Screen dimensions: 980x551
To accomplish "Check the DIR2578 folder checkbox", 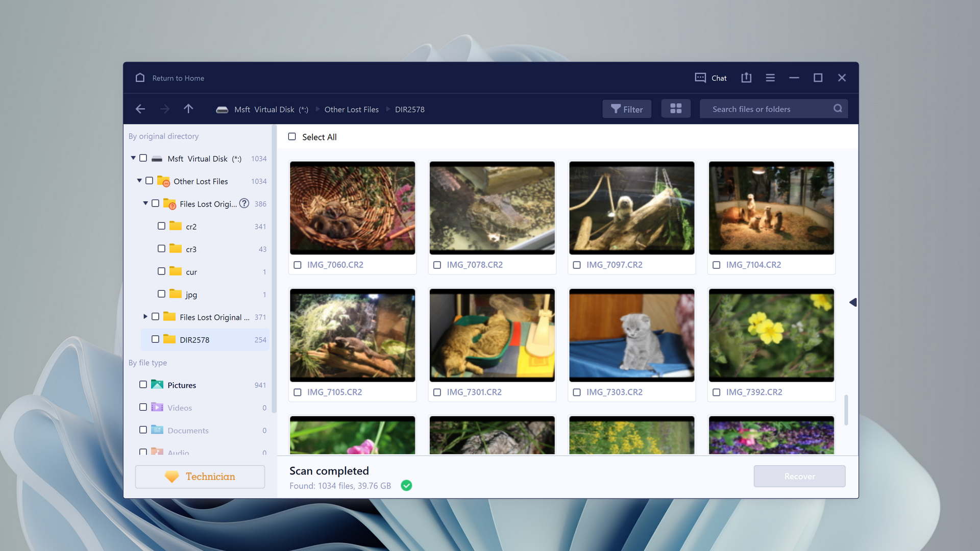I will (x=155, y=339).
